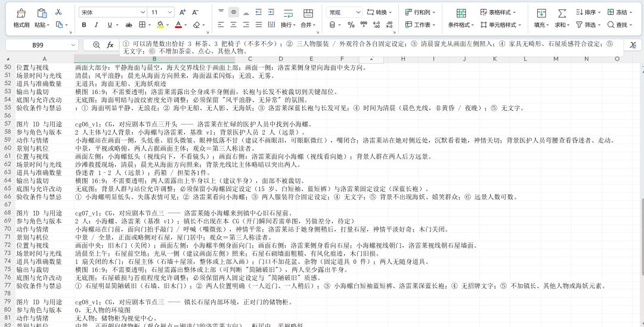
Task: Open the paste options arrow beside 粘贴
Action: 48,25
